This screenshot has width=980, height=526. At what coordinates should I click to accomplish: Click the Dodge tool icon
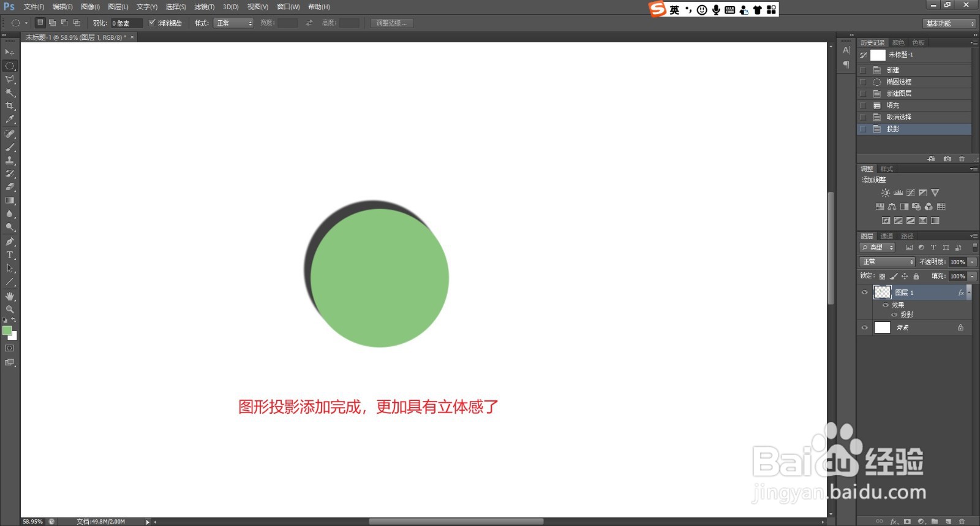[x=10, y=227]
